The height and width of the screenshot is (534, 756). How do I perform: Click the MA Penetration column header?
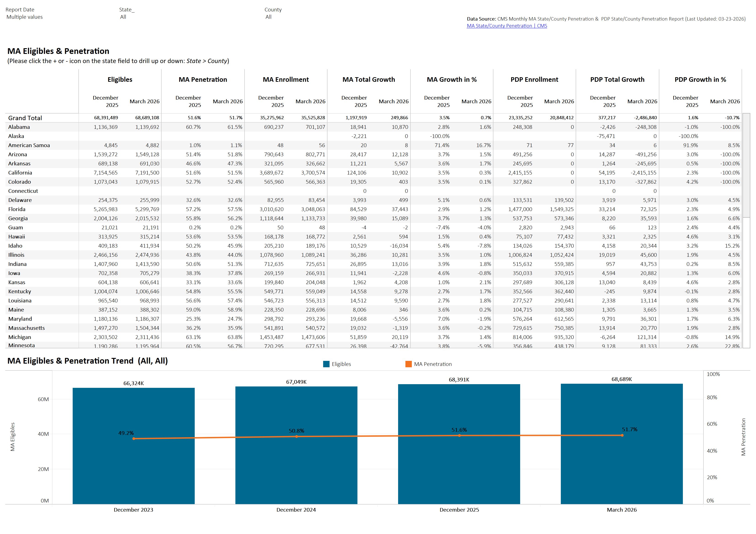(202, 80)
